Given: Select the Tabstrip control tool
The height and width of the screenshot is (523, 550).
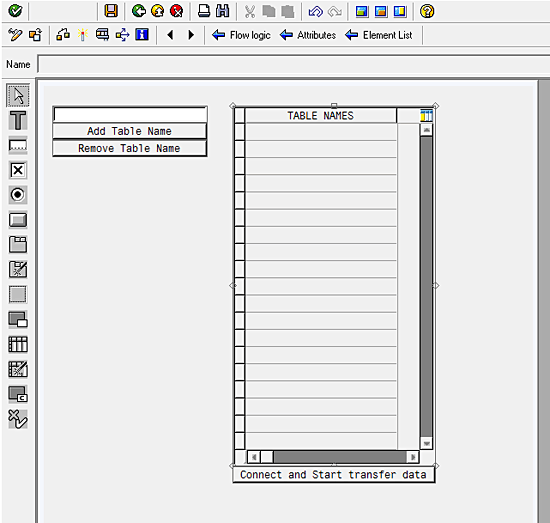Looking at the screenshot, I should pos(18,244).
